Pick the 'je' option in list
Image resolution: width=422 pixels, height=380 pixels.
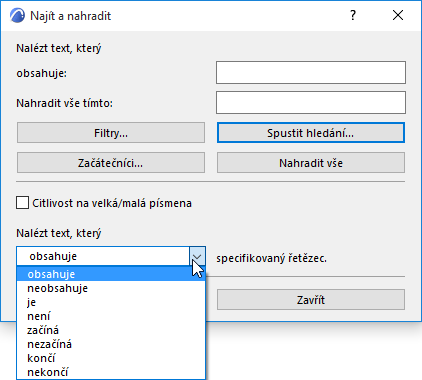pyautogui.click(x=111, y=302)
